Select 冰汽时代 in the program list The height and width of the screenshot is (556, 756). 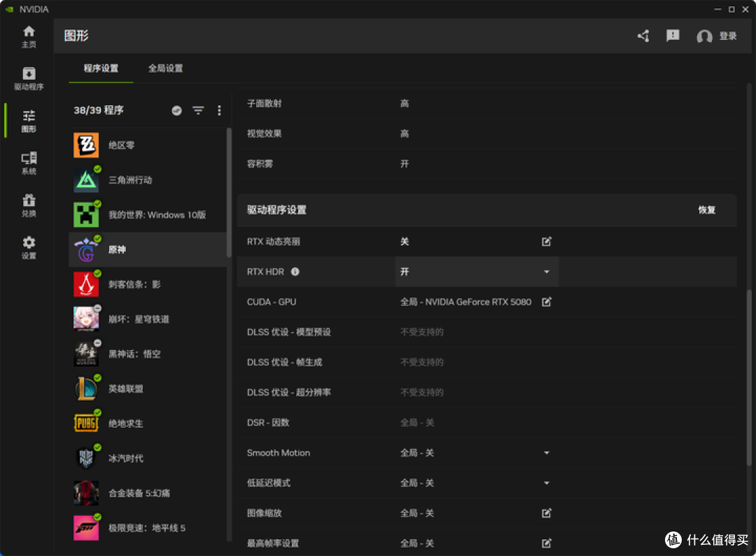click(148, 458)
